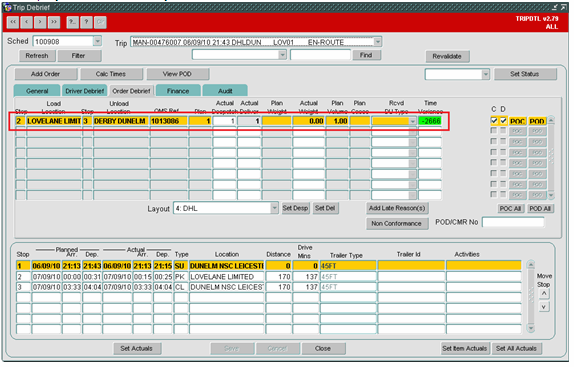
Task: Open the Sched dropdown showing 100908
Action: 97,41
